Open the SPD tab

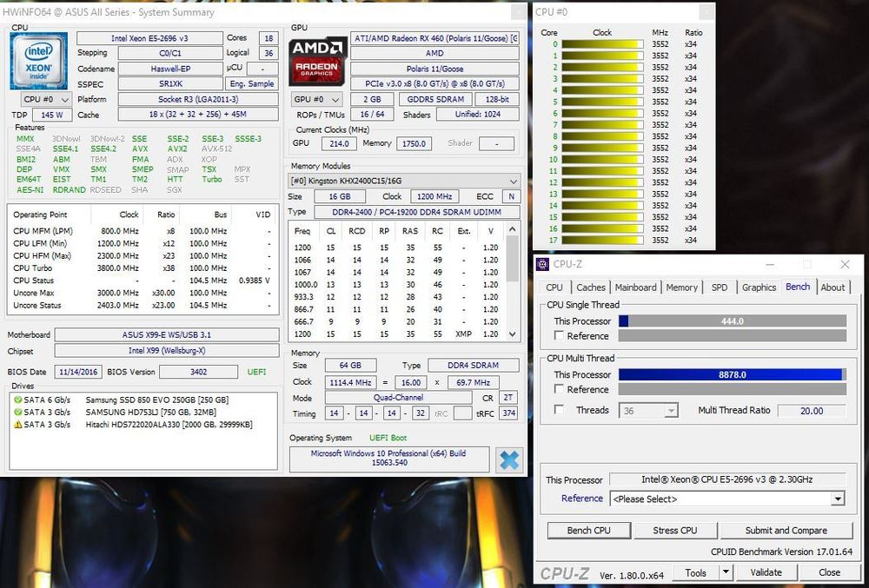pos(720,287)
